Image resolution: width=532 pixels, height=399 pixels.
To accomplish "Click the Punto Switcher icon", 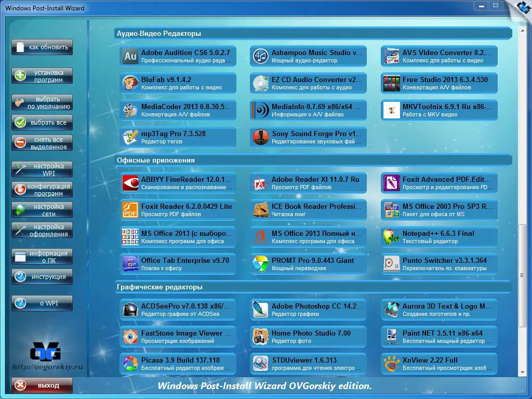I will tap(392, 264).
